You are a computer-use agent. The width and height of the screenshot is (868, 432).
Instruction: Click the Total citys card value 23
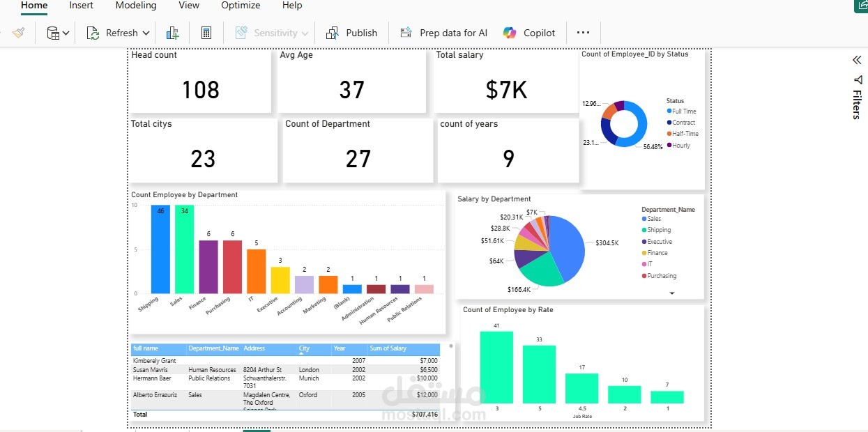[x=203, y=159]
